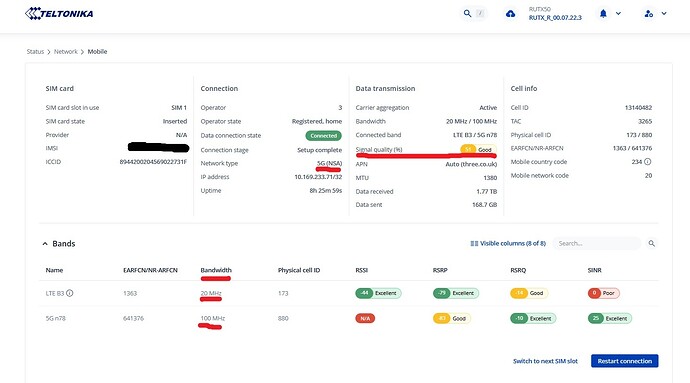The width and height of the screenshot is (690, 383).
Task: Expand the user account dropdown chevron
Action: [664, 14]
